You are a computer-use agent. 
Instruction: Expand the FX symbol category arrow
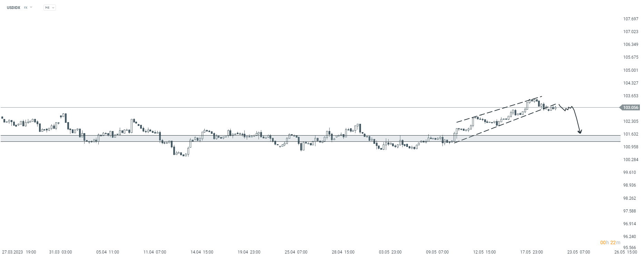pos(31,7)
